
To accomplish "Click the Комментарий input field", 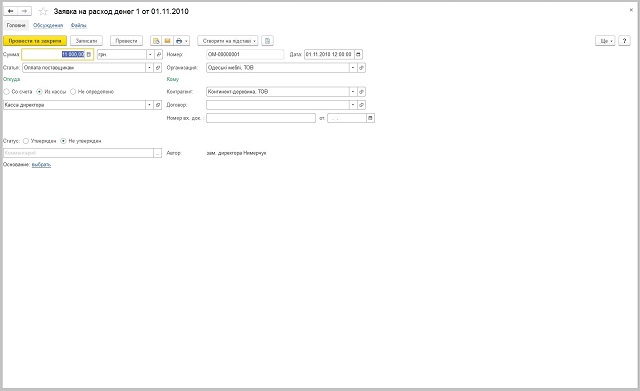I will 78,153.
